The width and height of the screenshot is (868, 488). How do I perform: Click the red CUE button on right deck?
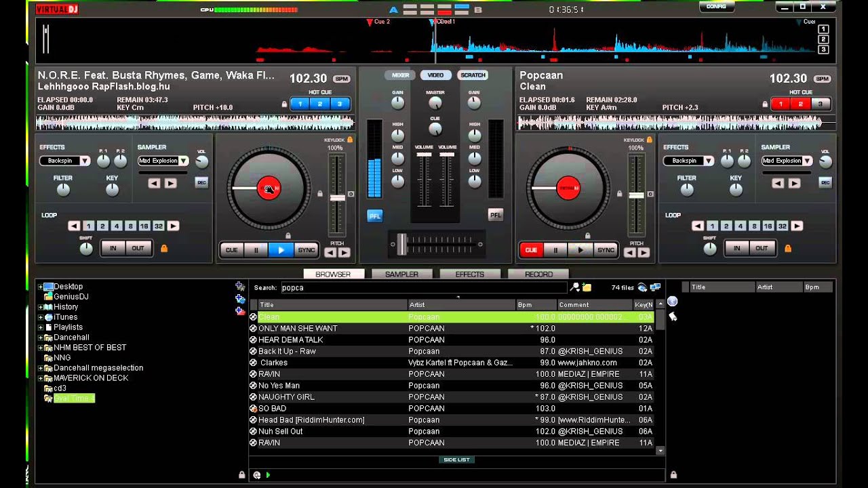(531, 250)
